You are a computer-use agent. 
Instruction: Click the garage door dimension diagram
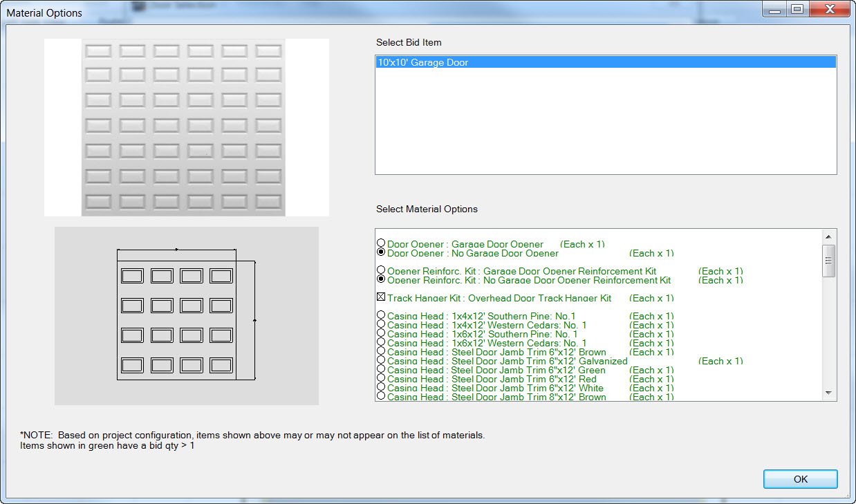click(187, 316)
